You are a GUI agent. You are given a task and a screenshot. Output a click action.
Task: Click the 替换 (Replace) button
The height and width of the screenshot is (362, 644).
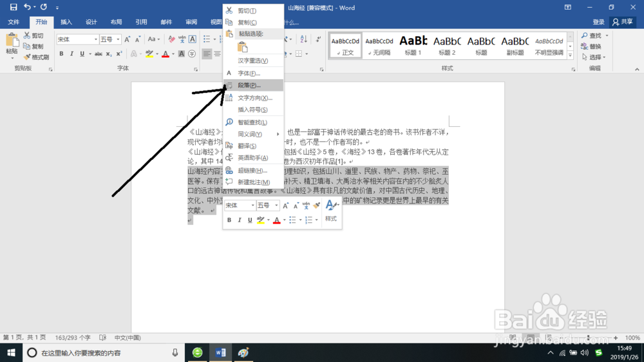[591, 46]
